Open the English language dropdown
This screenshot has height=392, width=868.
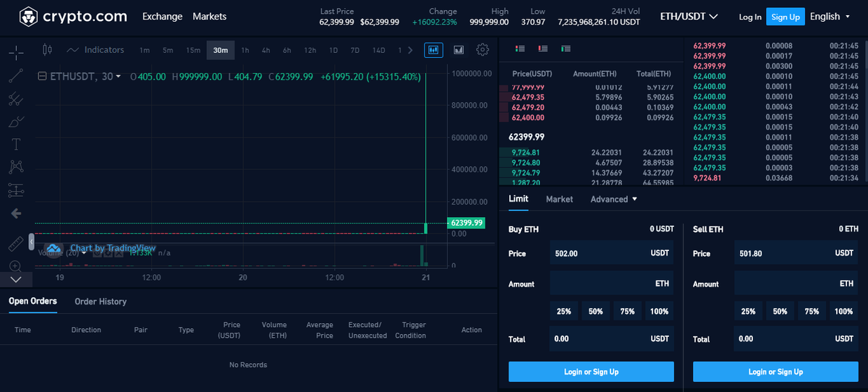(x=830, y=17)
